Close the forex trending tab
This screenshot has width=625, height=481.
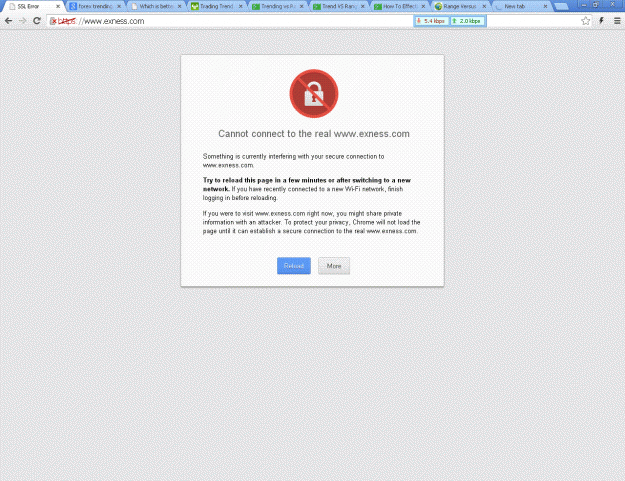[x=119, y=6]
